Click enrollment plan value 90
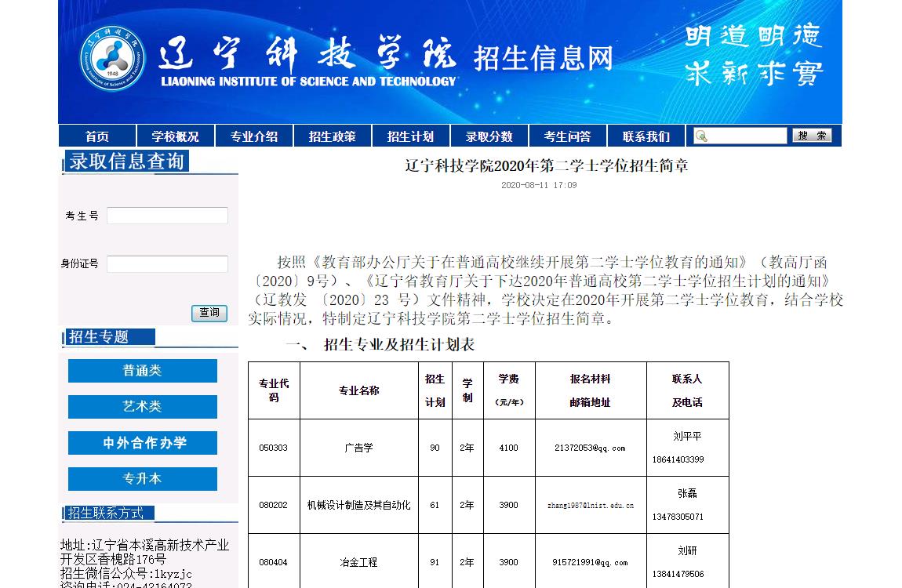 click(x=435, y=448)
